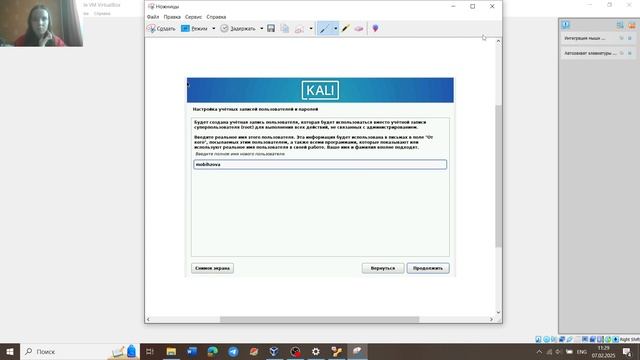640x360 pixels.
Task: Open the Settings gear in the taskbar
Action: pyautogui.click(x=316, y=351)
